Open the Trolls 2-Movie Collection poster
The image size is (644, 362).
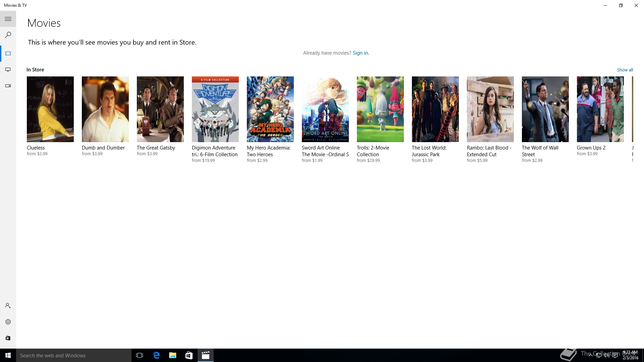[380, 109]
